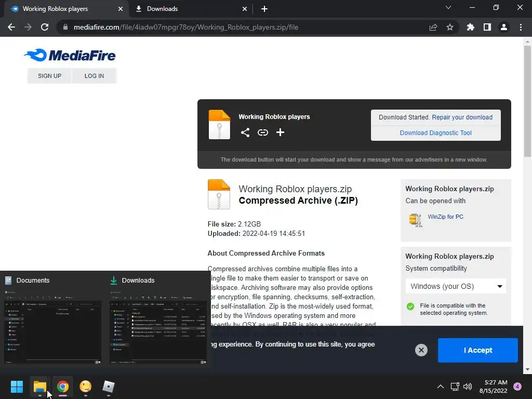Click the padlock site info icon
The height and width of the screenshot is (399, 532).
65,27
